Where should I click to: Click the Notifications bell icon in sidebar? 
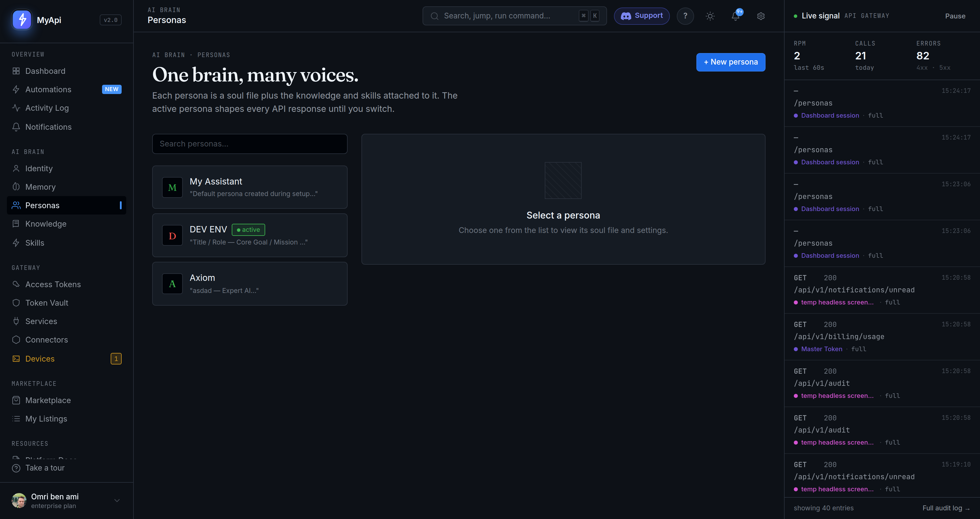(16, 127)
